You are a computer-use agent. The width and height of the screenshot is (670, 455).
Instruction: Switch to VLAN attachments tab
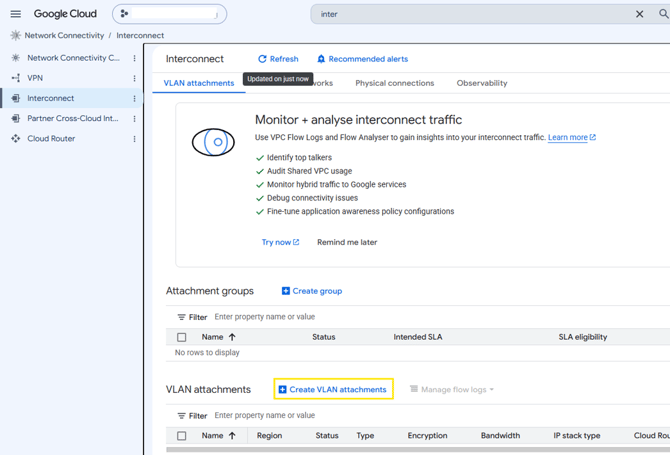(x=199, y=83)
